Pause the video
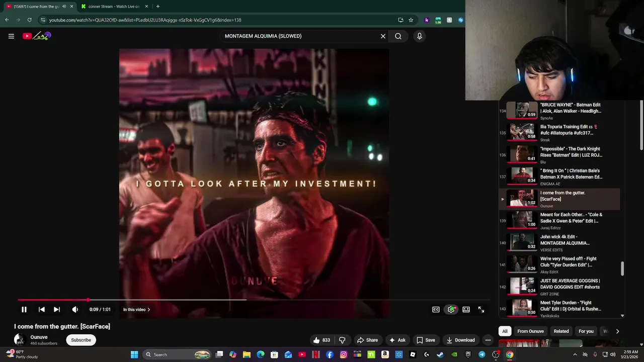 (24, 310)
